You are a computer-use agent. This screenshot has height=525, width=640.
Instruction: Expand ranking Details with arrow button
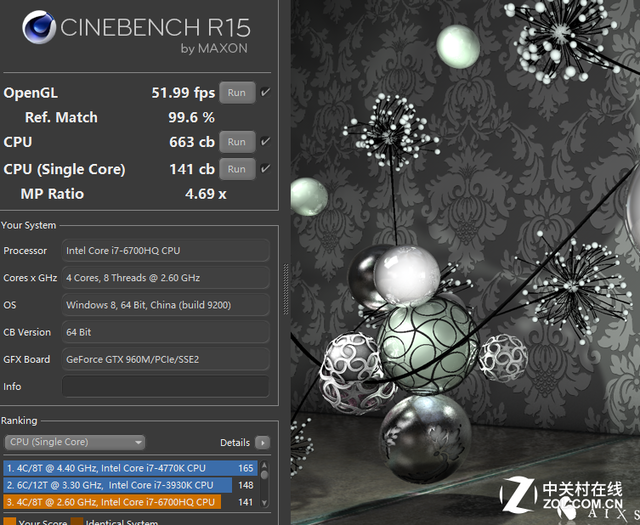[x=262, y=442]
